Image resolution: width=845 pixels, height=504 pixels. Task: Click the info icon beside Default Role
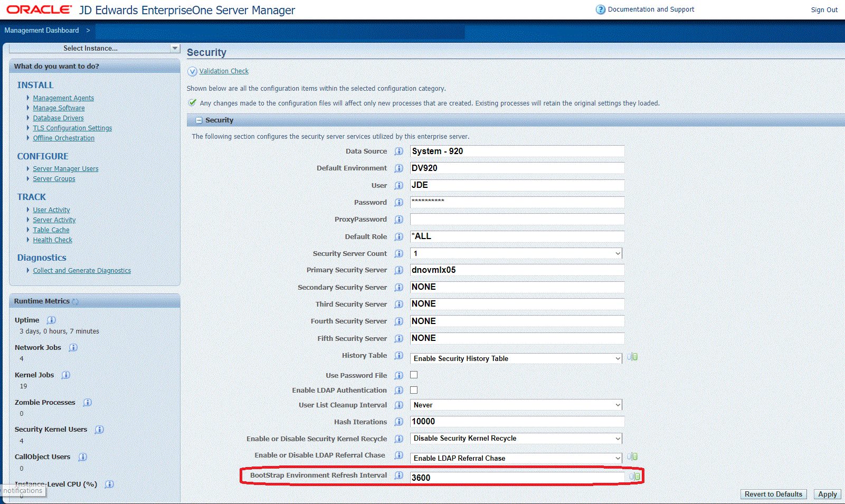point(399,237)
